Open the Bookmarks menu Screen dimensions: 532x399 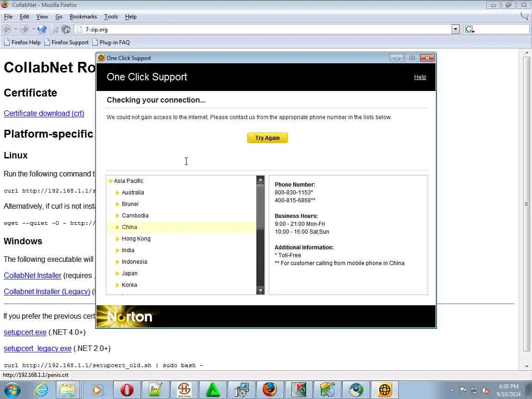83,17
